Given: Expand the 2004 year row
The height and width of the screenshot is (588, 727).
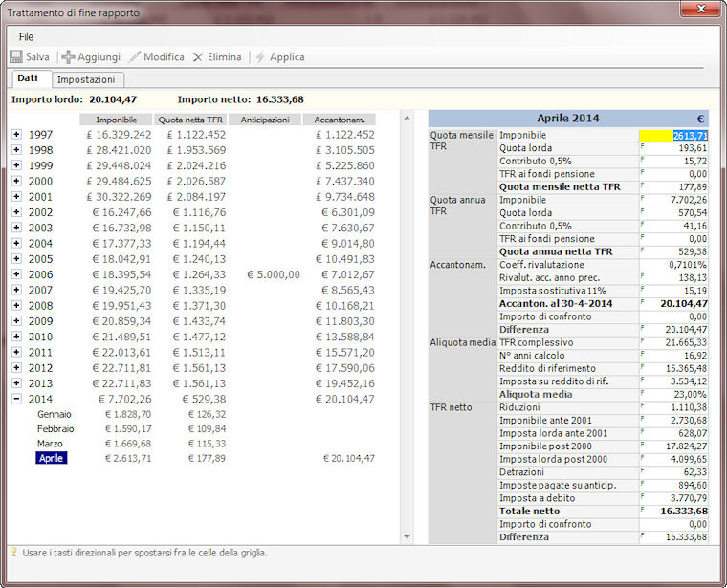Looking at the screenshot, I should tap(16, 243).
